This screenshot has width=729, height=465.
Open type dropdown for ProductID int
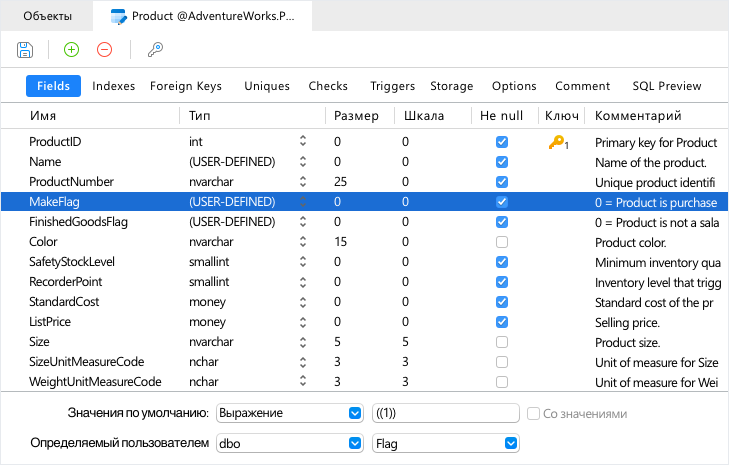point(303,141)
